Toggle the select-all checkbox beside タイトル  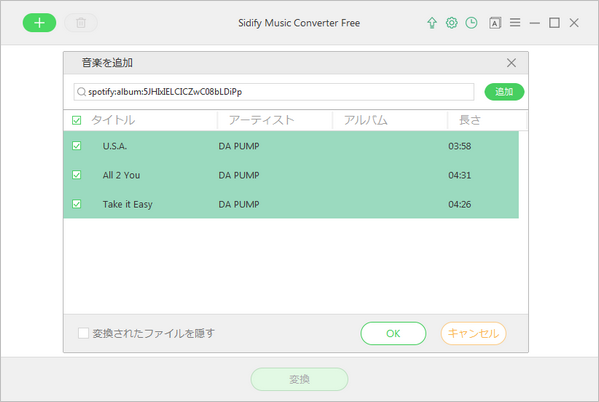click(x=76, y=120)
